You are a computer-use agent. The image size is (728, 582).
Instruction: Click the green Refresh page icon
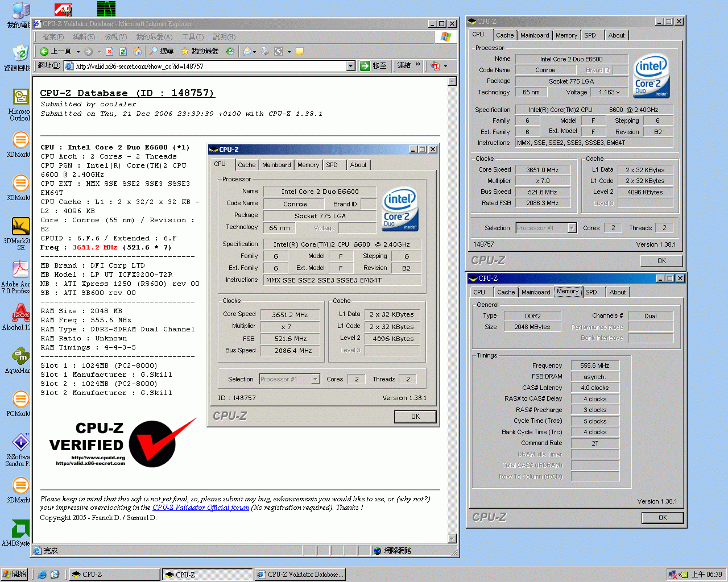[x=123, y=51]
